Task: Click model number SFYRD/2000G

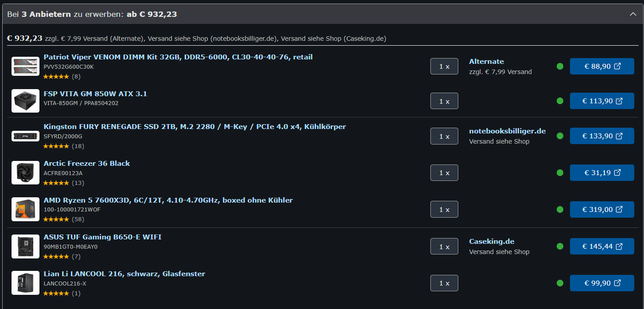Action: click(x=63, y=137)
